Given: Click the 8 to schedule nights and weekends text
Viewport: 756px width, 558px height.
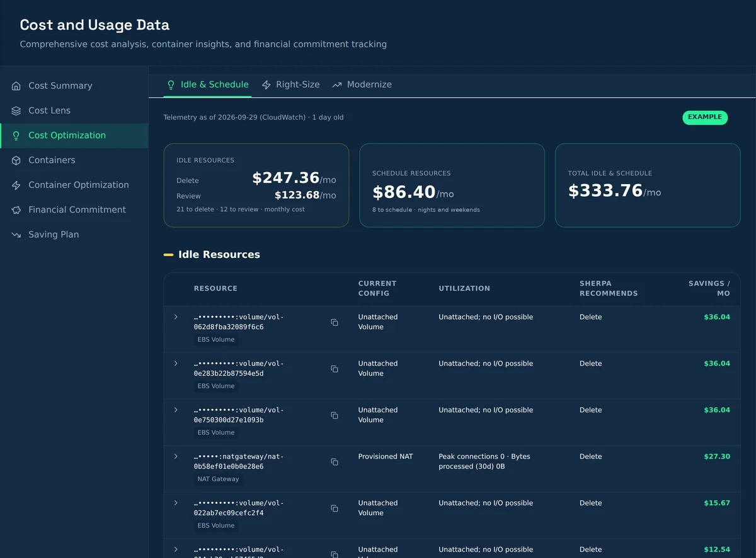Looking at the screenshot, I should pyautogui.click(x=426, y=210).
